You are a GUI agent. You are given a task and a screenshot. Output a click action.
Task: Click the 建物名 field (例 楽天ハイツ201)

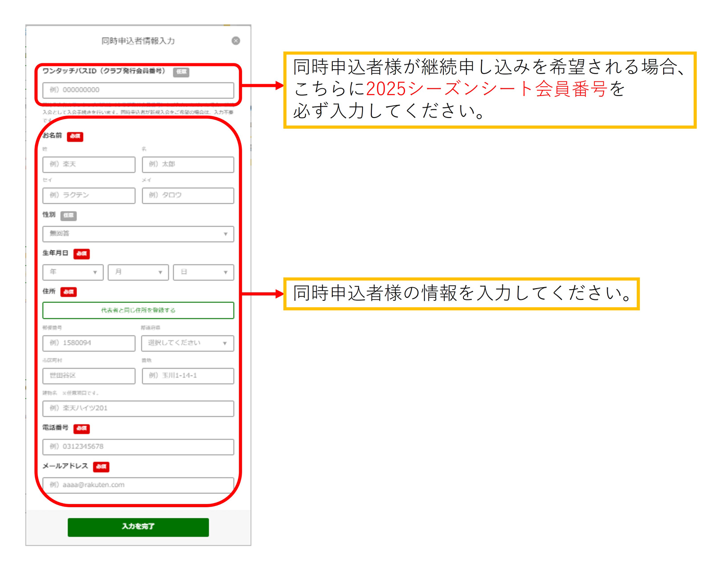coord(138,408)
